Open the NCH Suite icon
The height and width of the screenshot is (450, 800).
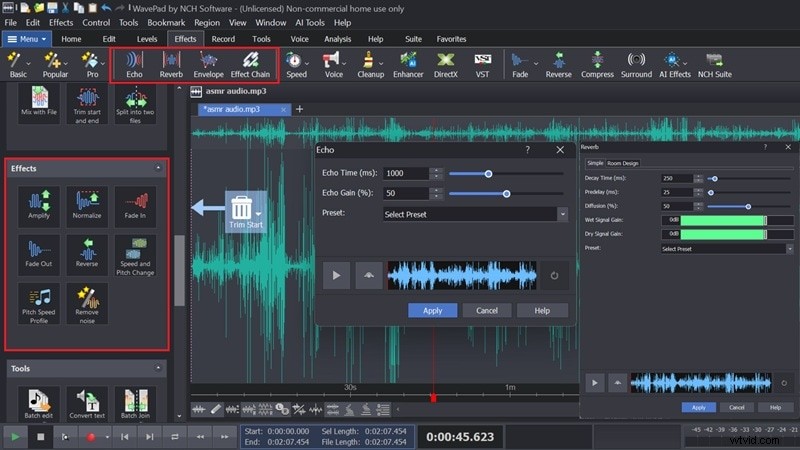coord(714,65)
